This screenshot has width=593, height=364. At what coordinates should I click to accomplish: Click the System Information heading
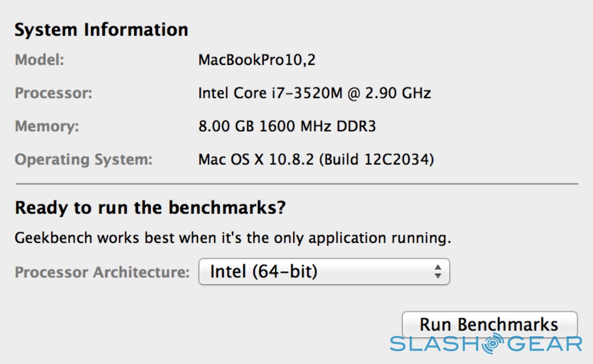101,30
